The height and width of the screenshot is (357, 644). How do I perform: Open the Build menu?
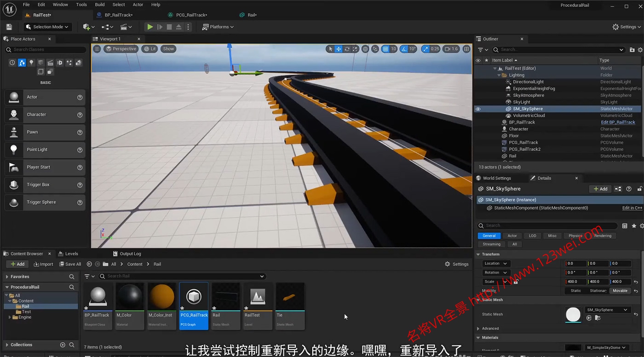click(x=100, y=5)
